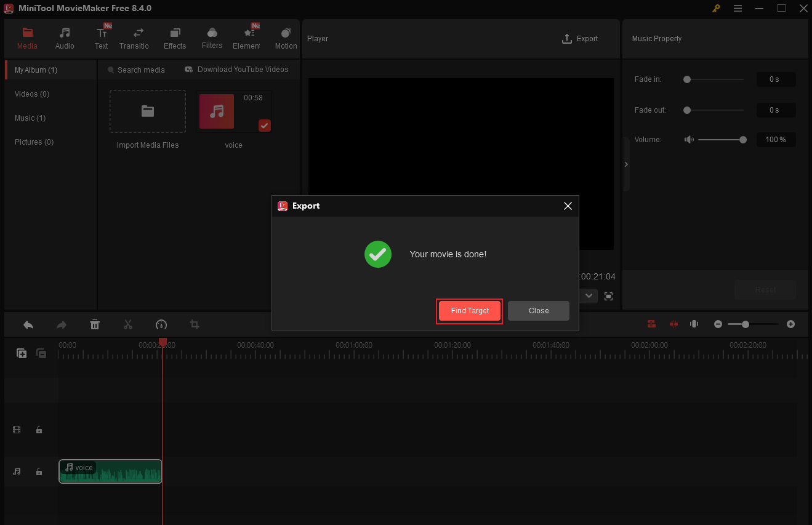Collapse the Music Property panel with the chevron

click(626, 164)
